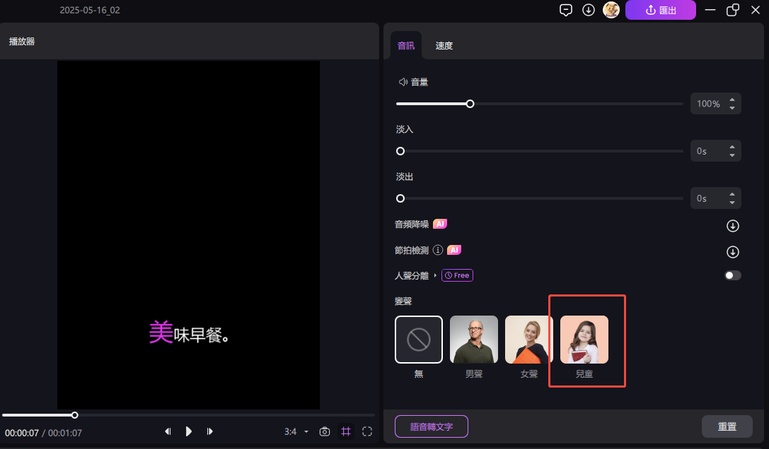Viewport: 769px width, 449px height.
Task: Select the 女聲 voice thumbnail
Action: click(x=529, y=339)
